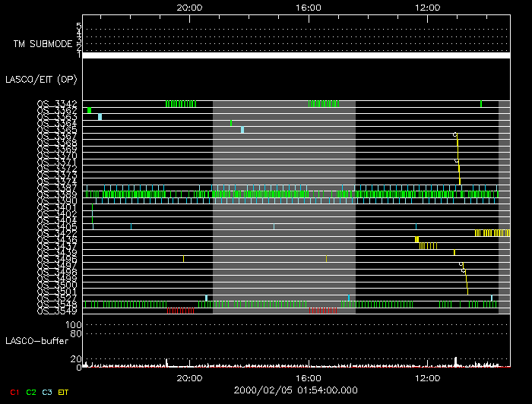This screenshot has width=532, height=404.
Task: Click the cyan block in the OS_3363 row
Action: click(x=100, y=117)
